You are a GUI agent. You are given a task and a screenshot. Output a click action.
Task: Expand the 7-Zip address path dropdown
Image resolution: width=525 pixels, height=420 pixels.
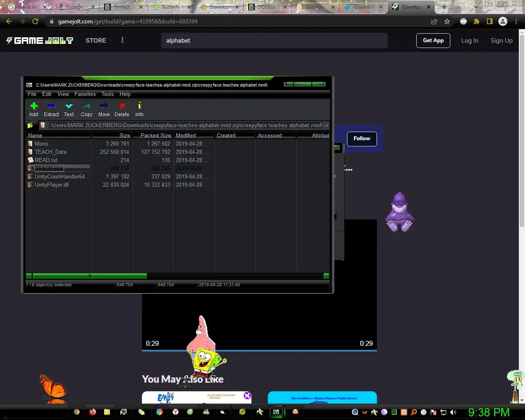click(326, 126)
